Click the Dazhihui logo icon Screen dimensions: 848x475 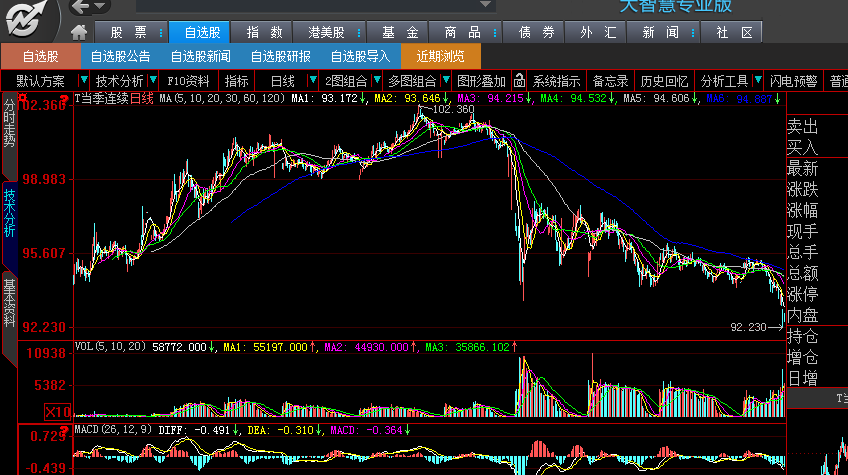(25, 19)
